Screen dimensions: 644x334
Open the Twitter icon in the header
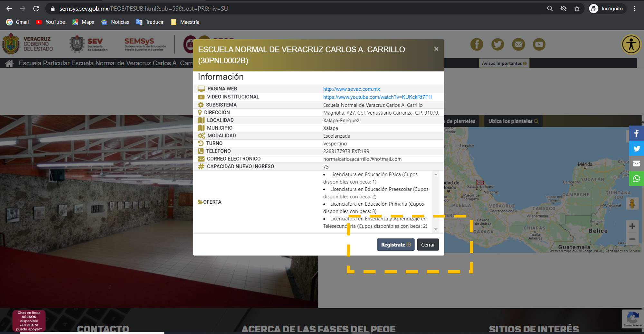[x=497, y=44]
